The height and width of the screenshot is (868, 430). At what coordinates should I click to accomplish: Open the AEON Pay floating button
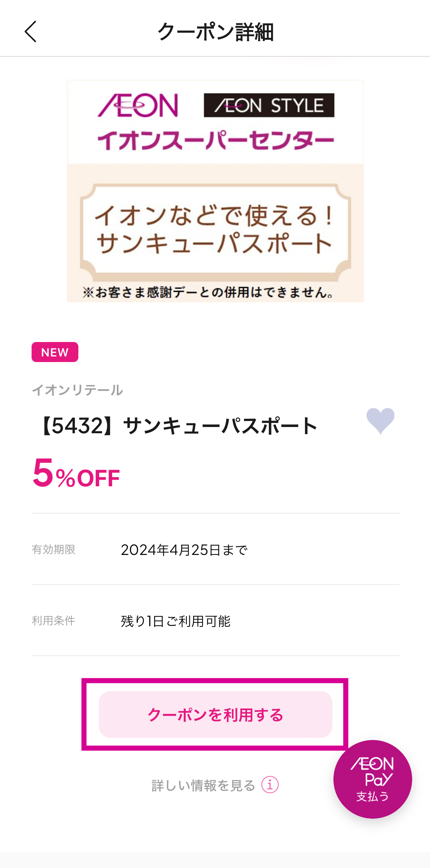[x=372, y=779]
